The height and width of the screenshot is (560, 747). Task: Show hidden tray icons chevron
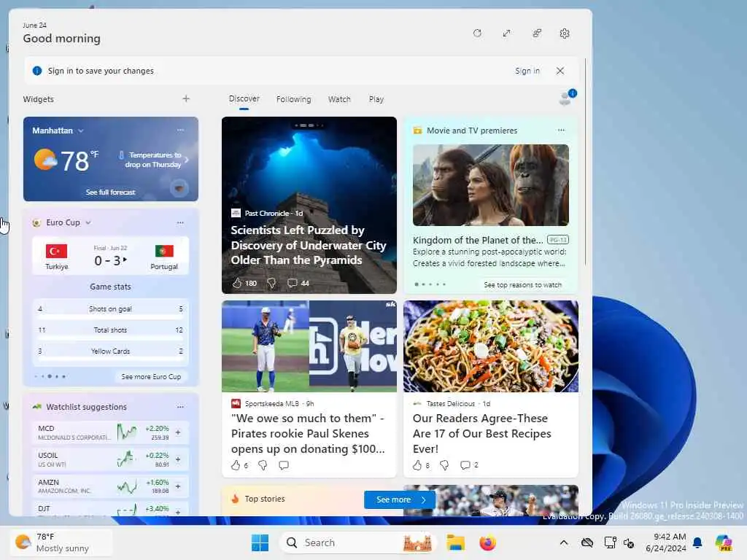tap(564, 542)
